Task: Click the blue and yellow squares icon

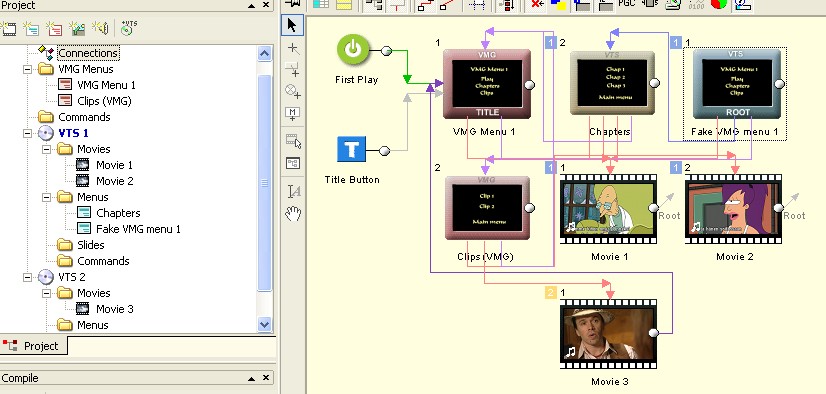Action: tap(558, 5)
